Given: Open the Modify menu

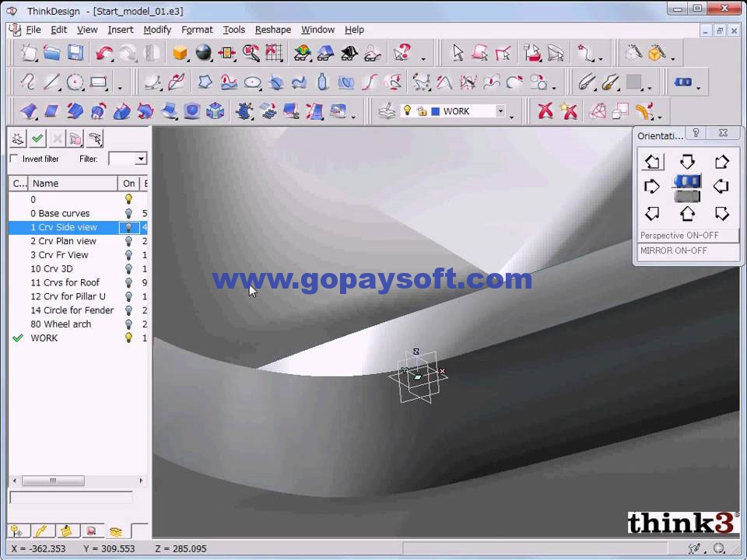Looking at the screenshot, I should click(157, 30).
